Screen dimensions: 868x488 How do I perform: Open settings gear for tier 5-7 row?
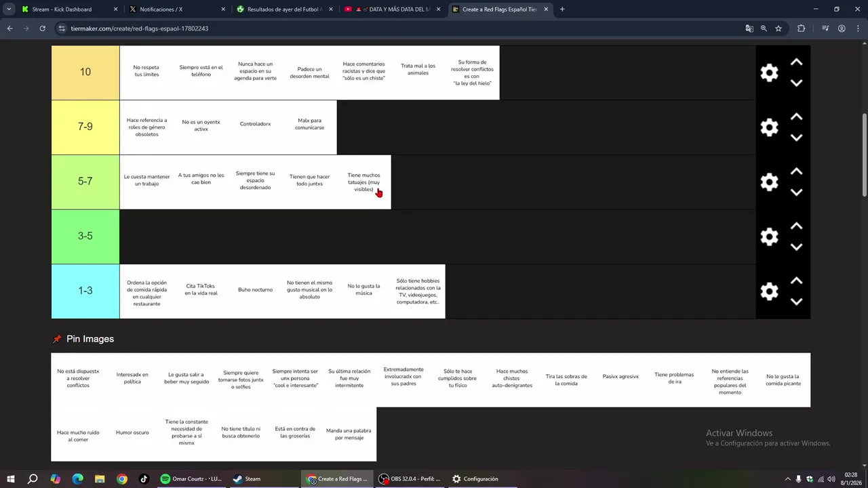click(769, 182)
